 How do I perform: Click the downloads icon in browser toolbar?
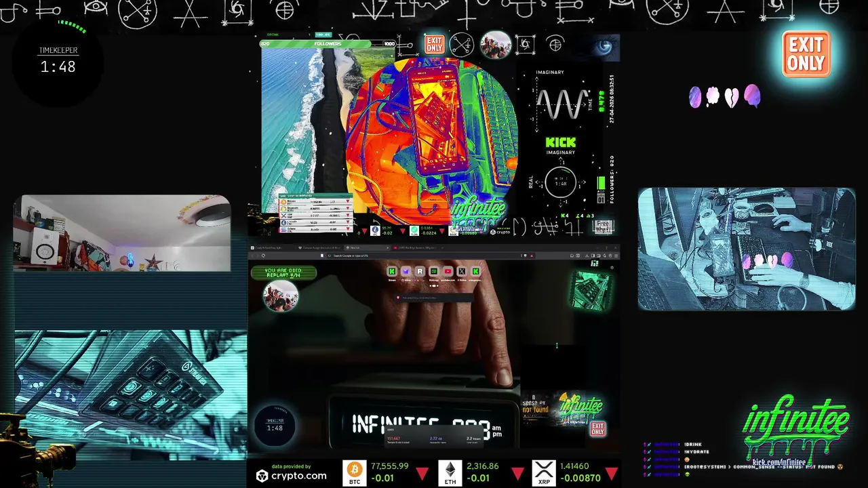click(x=587, y=256)
